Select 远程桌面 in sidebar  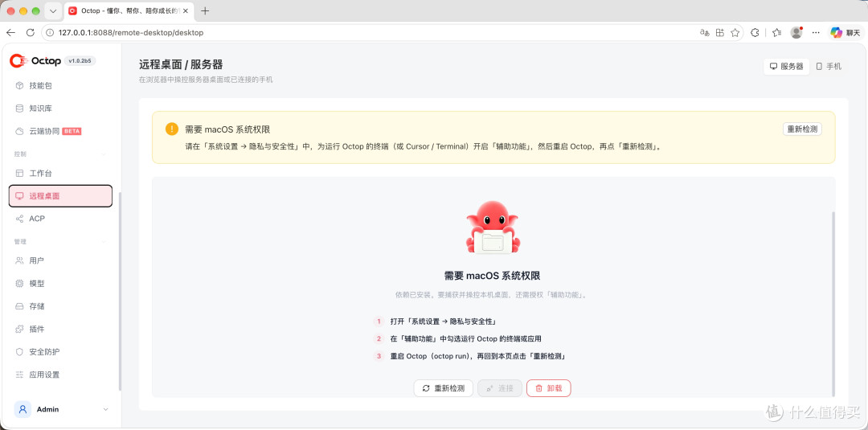[x=60, y=196]
